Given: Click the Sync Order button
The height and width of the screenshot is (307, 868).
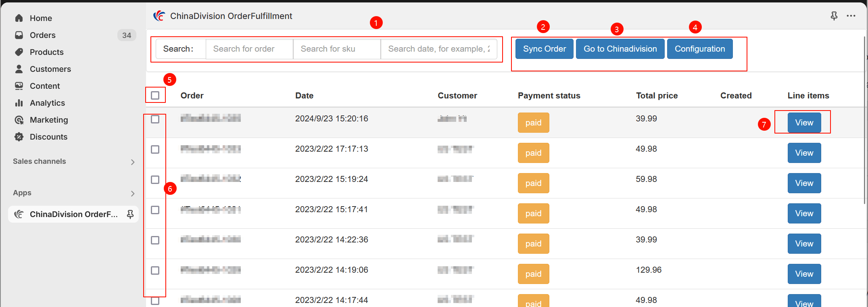Looking at the screenshot, I should (545, 49).
